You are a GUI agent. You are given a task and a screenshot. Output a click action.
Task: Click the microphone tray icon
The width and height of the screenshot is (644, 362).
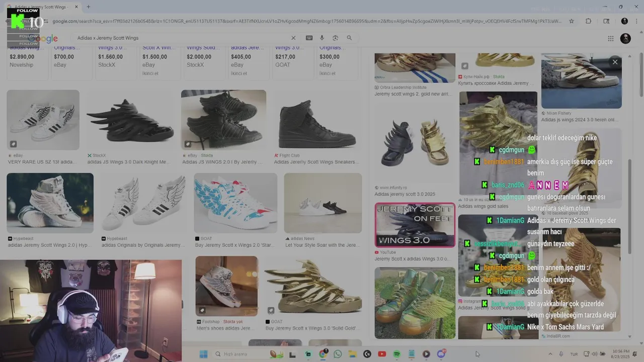[x=561, y=354]
